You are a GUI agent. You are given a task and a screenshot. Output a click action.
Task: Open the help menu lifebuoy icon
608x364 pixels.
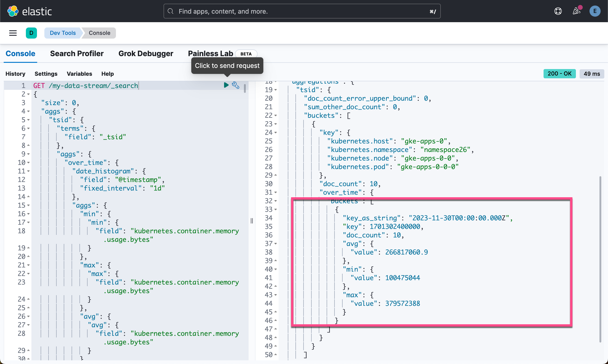(558, 11)
